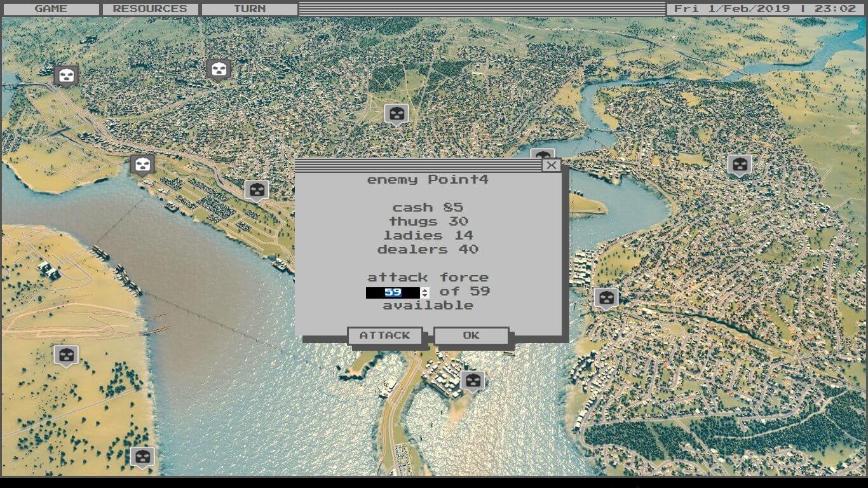
Task: Select white mask marker nearest the TURN menu
Action: click(x=219, y=70)
